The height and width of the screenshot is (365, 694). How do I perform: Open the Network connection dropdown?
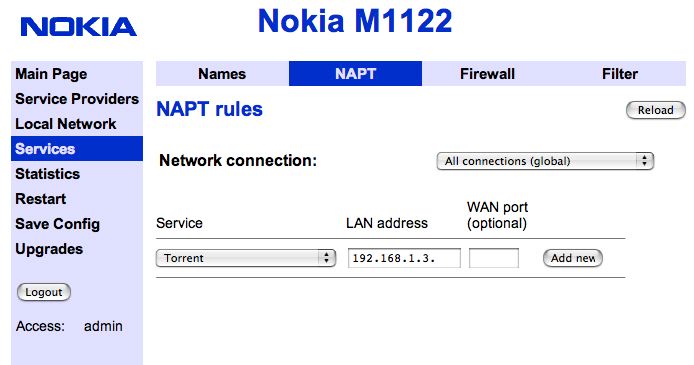(x=545, y=161)
